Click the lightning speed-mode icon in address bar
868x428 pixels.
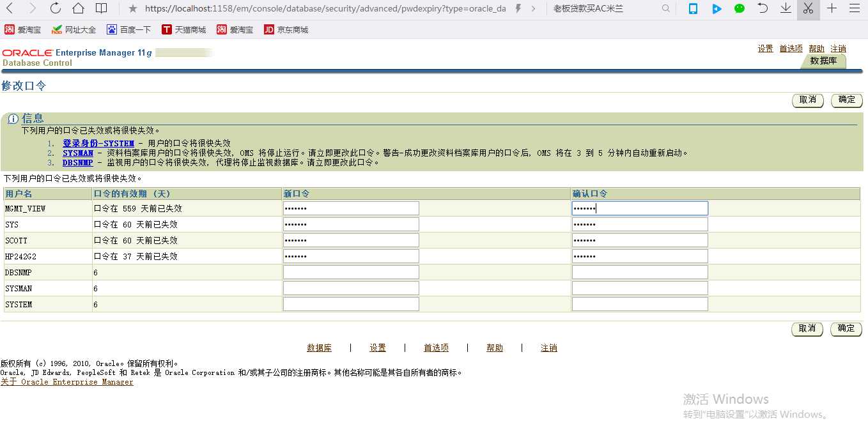pos(518,9)
